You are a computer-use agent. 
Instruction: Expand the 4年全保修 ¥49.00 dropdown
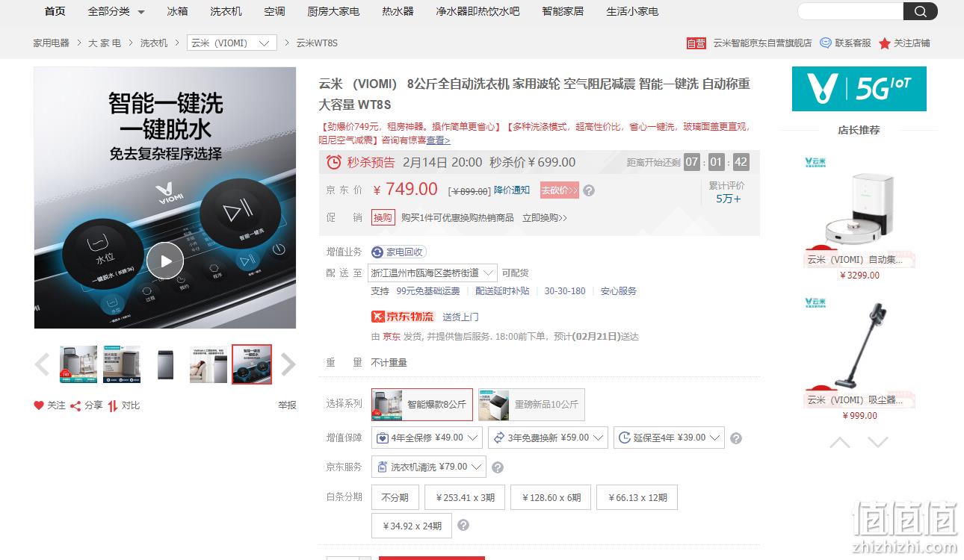(x=427, y=438)
